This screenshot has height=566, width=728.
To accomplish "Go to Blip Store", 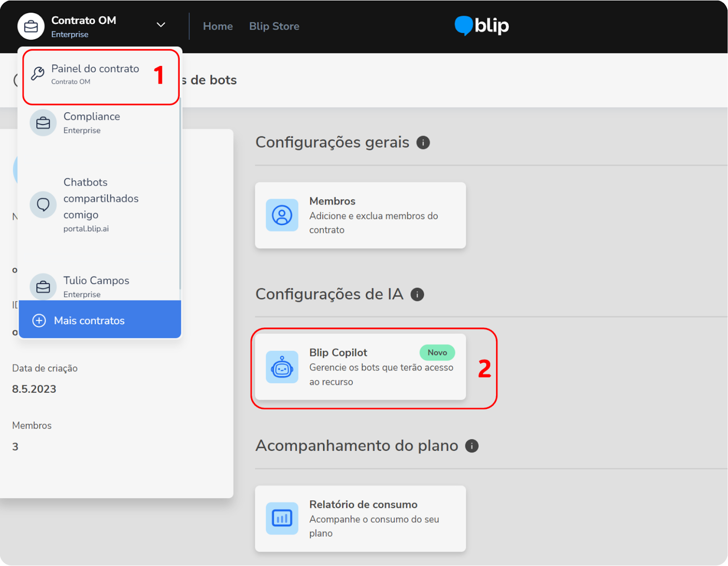I will point(274,26).
